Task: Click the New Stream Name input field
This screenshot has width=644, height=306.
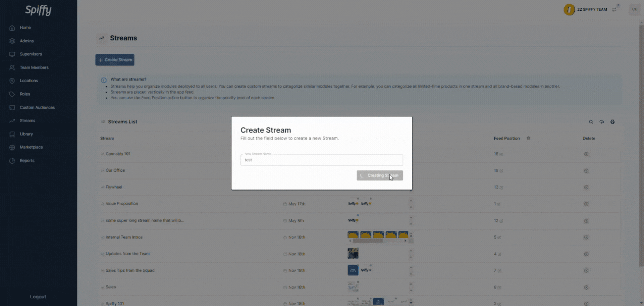Action: pyautogui.click(x=321, y=160)
